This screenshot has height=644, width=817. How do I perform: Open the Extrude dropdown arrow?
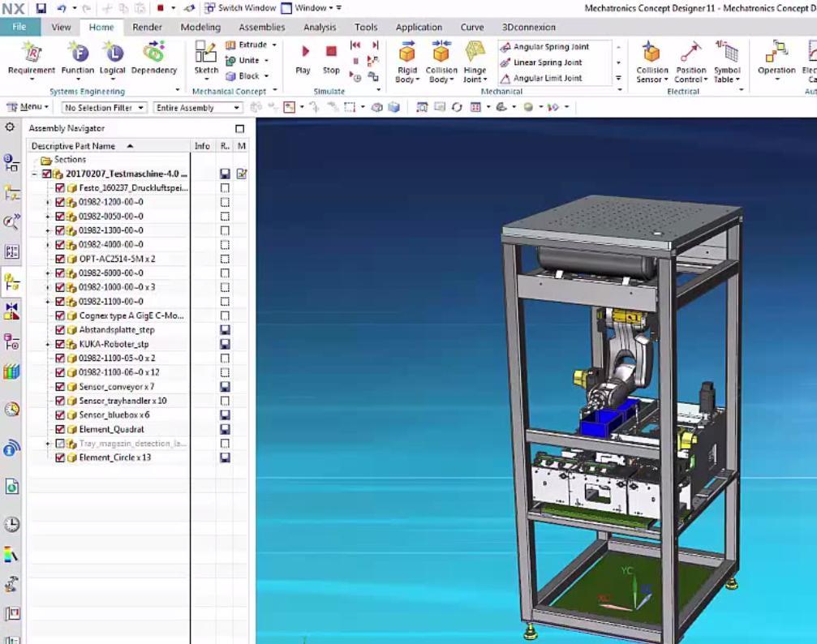[274, 45]
